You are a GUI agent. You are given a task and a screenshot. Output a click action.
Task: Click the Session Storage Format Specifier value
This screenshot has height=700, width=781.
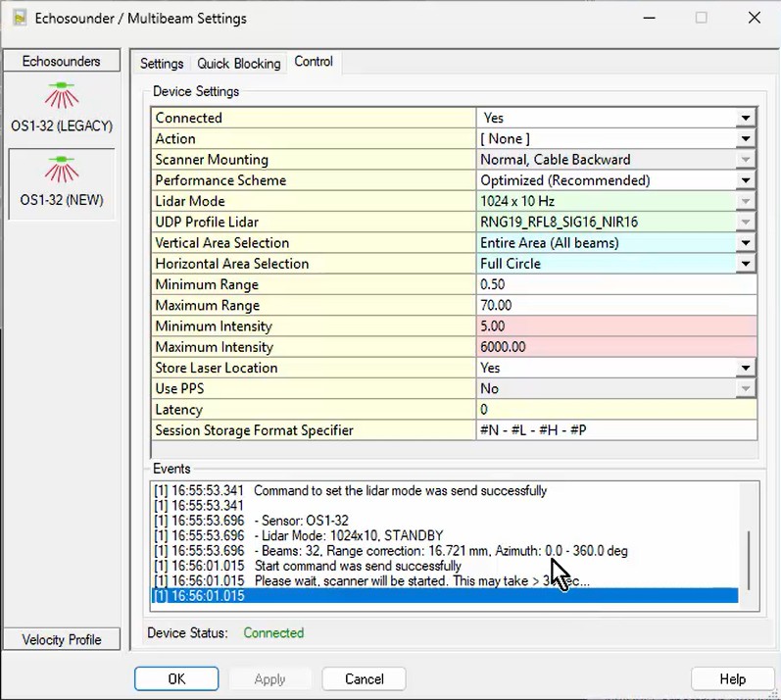[616, 430]
